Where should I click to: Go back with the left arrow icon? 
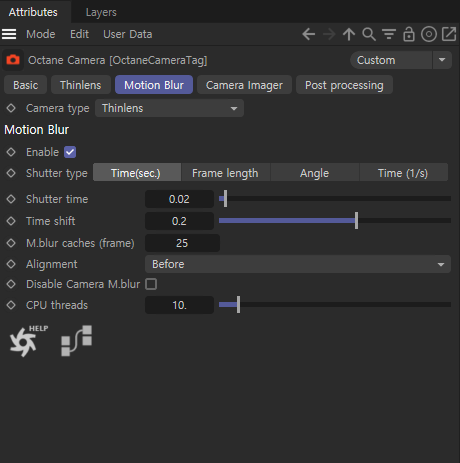[309, 34]
